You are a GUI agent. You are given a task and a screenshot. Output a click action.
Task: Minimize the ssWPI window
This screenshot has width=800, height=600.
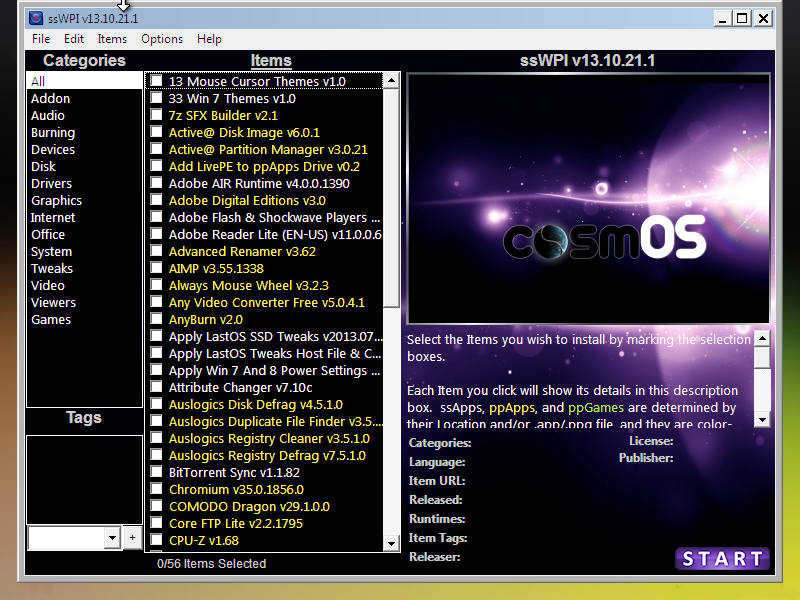[x=722, y=19]
